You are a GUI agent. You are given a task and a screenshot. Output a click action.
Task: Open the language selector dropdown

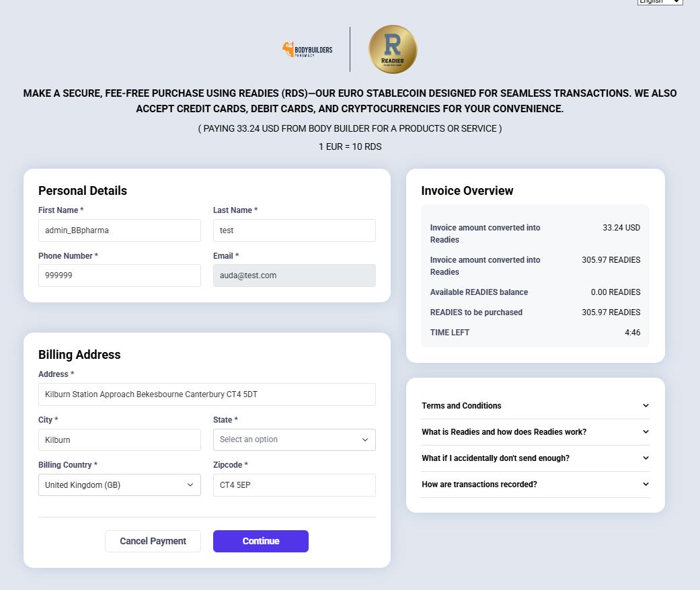[x=660, y=2]
